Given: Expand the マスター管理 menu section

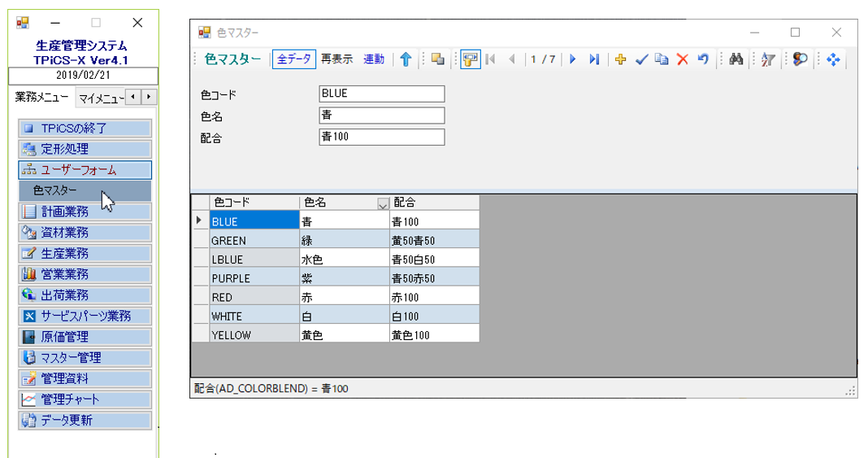Looking at the screenshot, I should (85, 357).
